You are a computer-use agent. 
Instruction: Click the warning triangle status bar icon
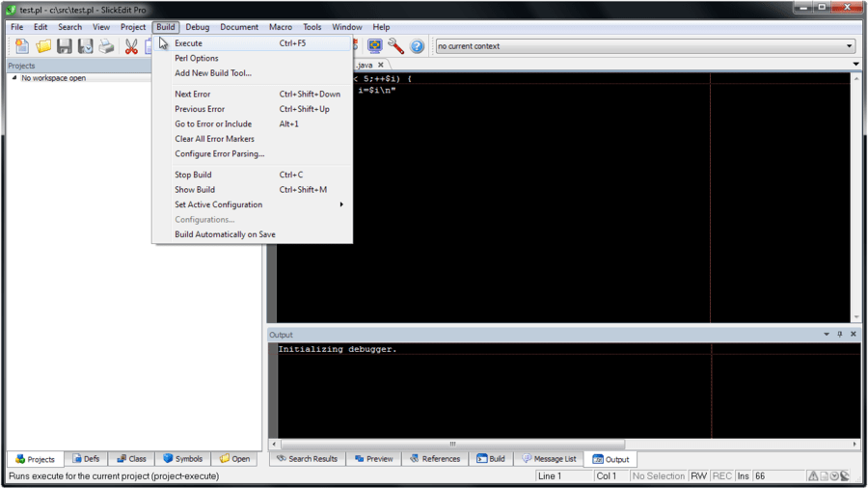(813, 475)
